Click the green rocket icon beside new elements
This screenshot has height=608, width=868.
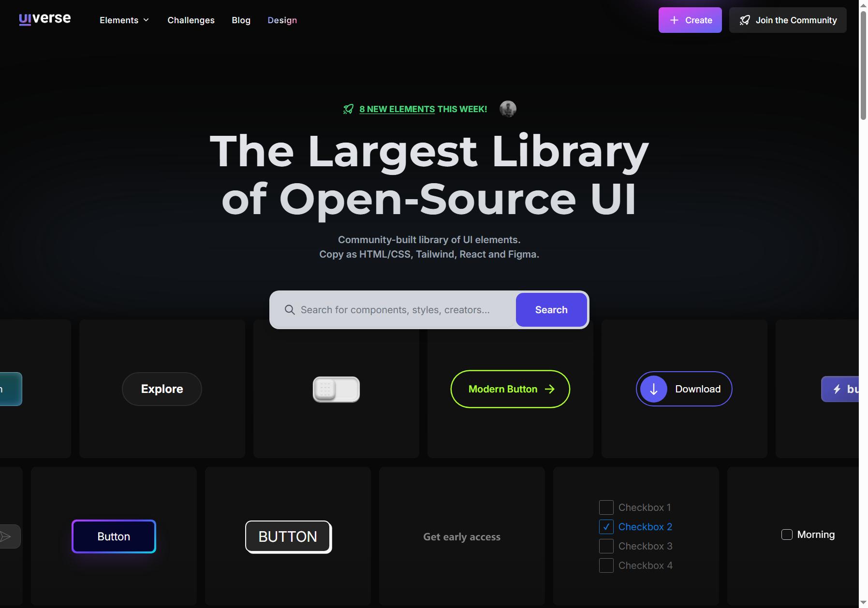pyautogui.click(x=348, y=109)
